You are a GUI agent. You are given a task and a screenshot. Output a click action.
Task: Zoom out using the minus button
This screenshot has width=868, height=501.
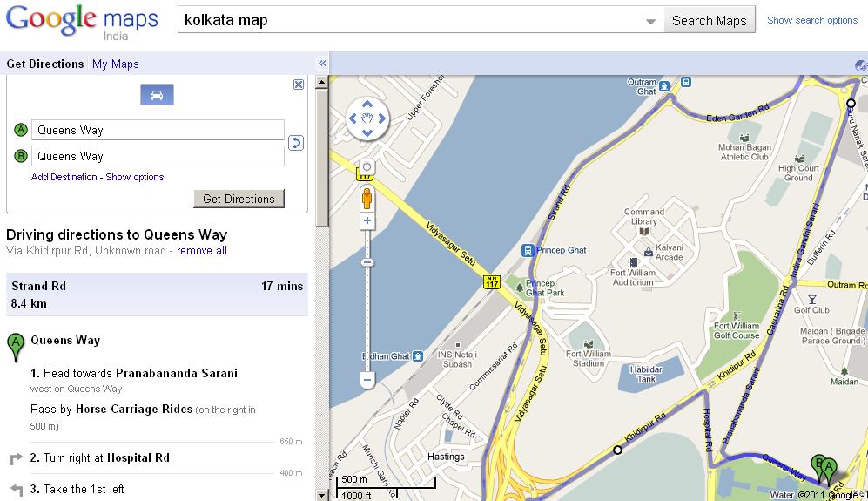[x=367, y=380]
